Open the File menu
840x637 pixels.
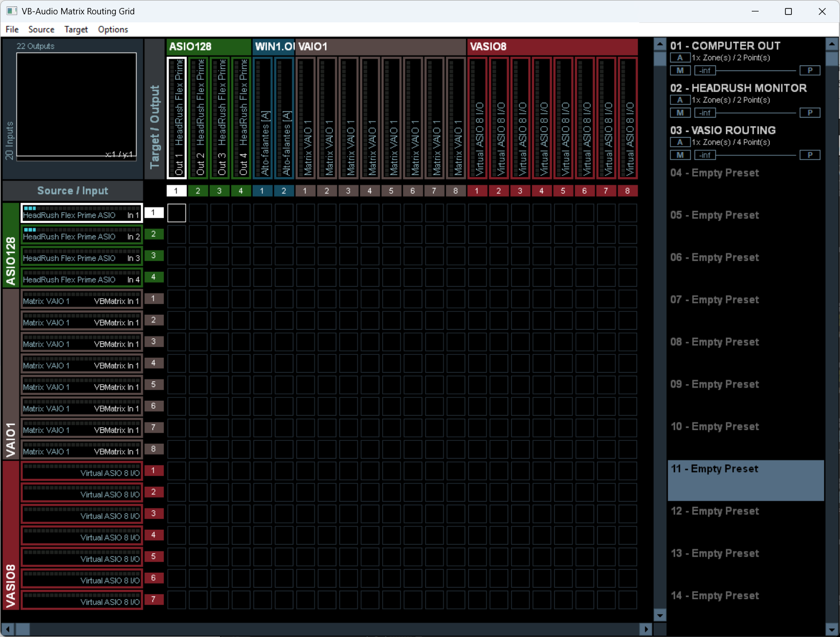[12, 29]
